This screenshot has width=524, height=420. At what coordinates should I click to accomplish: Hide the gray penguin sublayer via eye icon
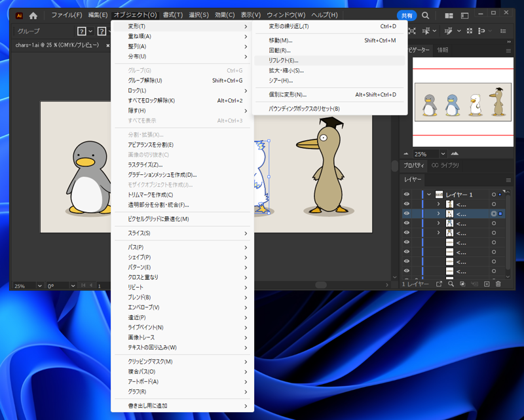406,233
